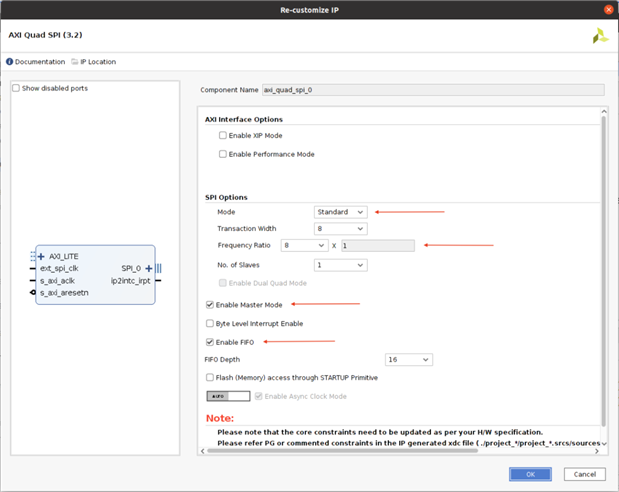Image resolution: width=619 pixels, height=492 pixels.
Task: Click the Xilinx logo icon
Action: [x=598, y=36]
